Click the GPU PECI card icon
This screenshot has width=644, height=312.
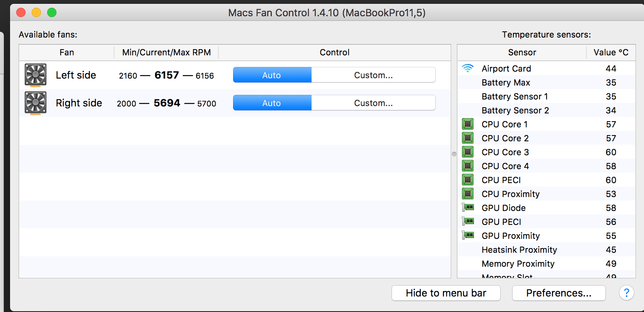[x=468, y=222]
